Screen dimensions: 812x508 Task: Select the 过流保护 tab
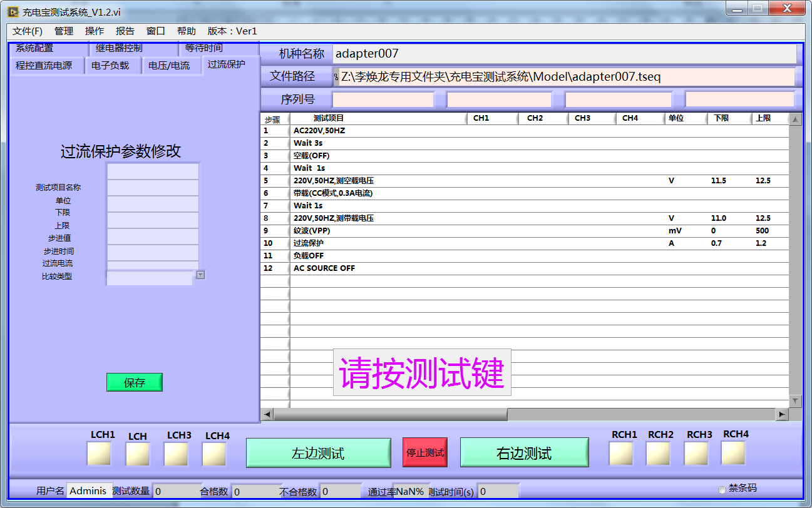(x=230, y=64)
